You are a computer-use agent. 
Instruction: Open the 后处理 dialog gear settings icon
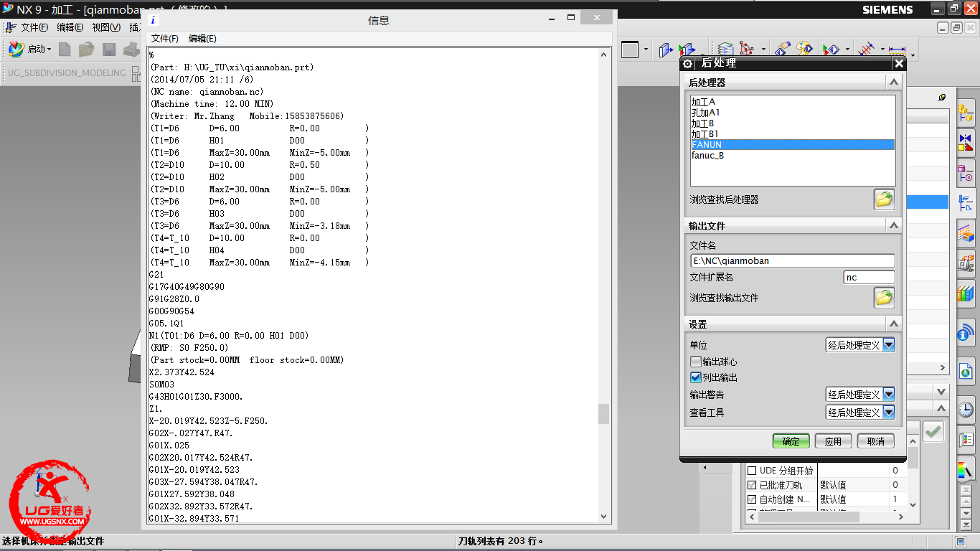point(687,64)
